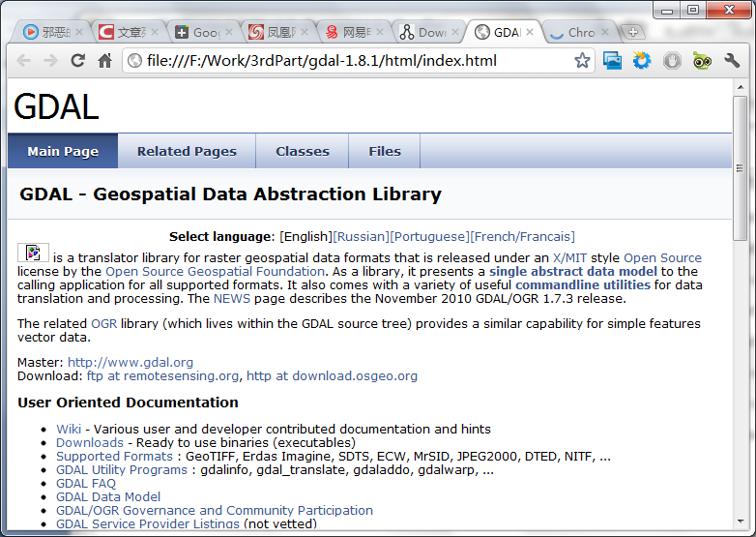Screen dimensions: 756x537
Task: Open the http at download.osgeo.org link
Action: click(x=332, y=375)
